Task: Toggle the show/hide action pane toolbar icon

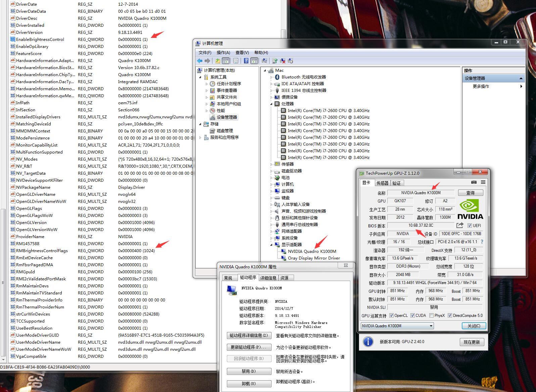Action: tap(254, 61)
